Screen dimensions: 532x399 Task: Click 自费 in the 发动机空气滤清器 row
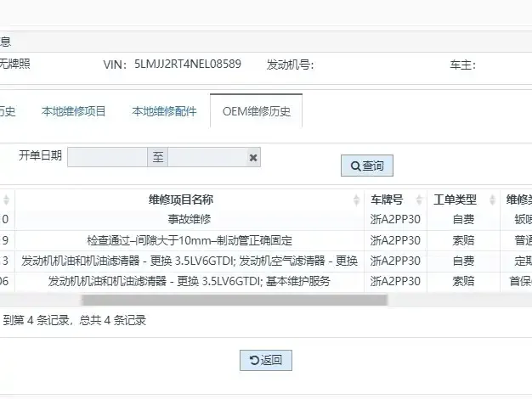(463, 261)
